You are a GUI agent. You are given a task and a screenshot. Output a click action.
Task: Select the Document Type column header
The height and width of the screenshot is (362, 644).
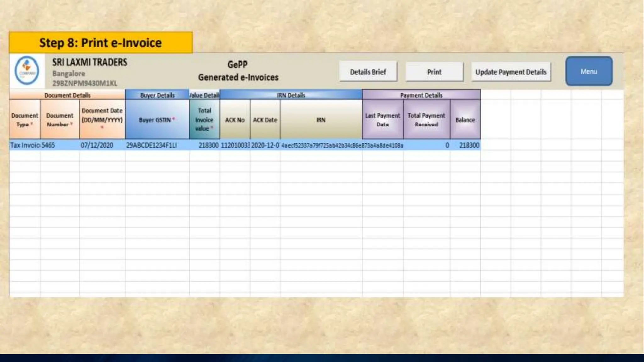[x=25, y=120]
